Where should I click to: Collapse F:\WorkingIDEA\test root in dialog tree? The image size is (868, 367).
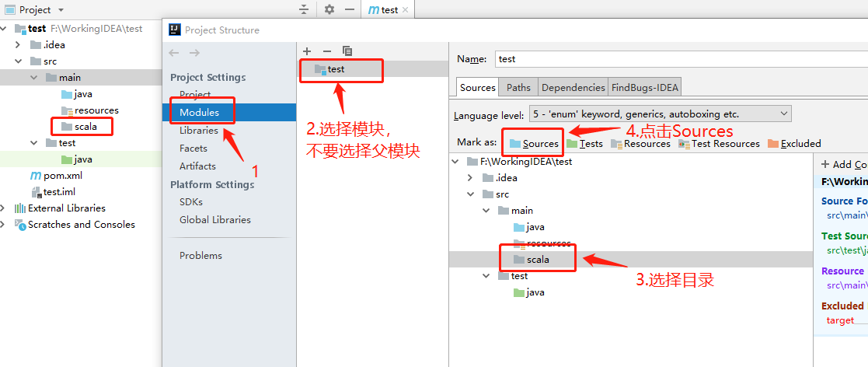pyautogui.click(x=455, y=162)
